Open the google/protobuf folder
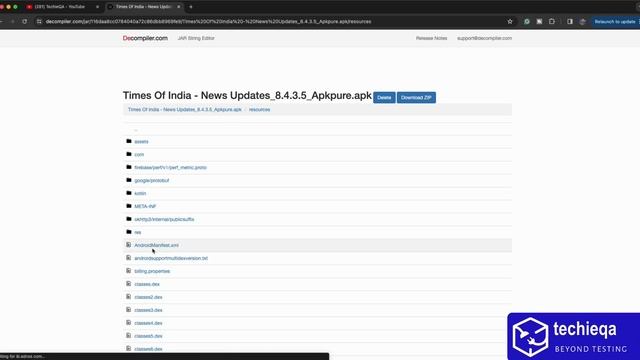The image size is (640, 360). [x=151, y=180]
